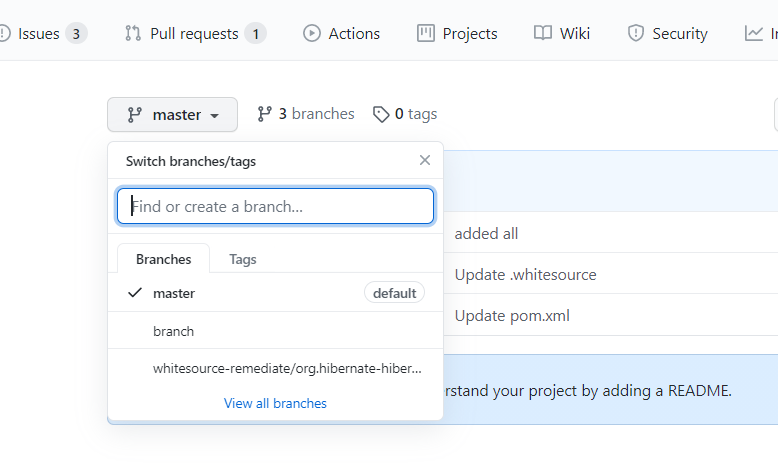Expand the master branch dropdown
The image size is (778, 465).
click(x=172, y=115)
